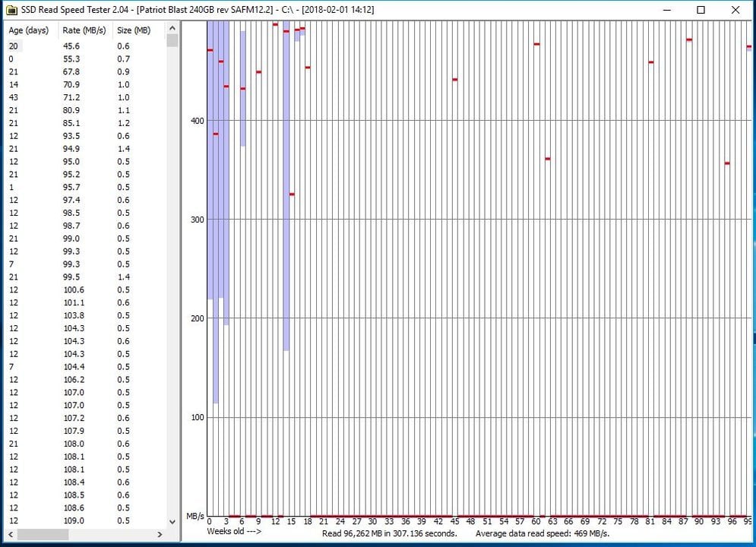Viewport: 756px width, 547px height.
Task: Click the red marker above week 81
Action: tap(651, 62)
